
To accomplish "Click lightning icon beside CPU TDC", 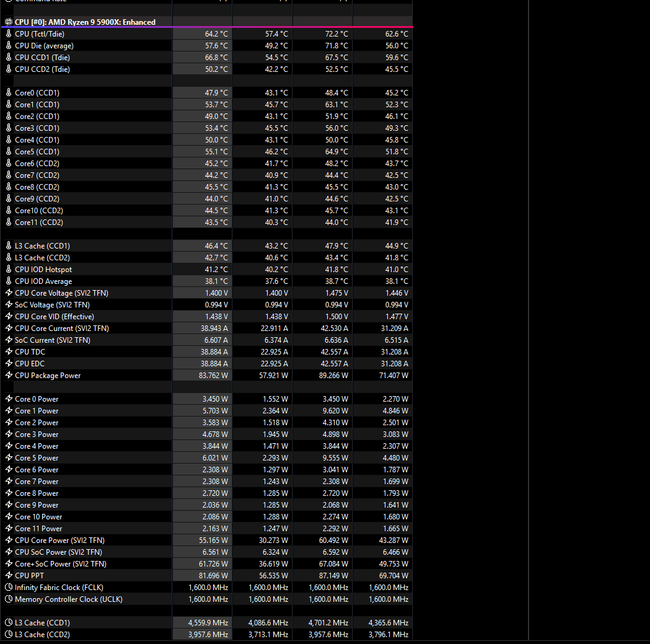I will 8,351.
